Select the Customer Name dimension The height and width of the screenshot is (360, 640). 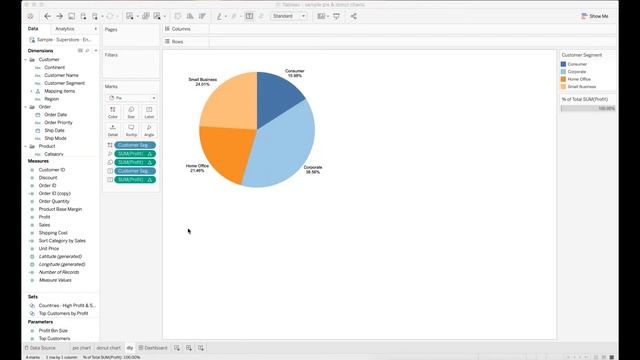tap(61, 75)
